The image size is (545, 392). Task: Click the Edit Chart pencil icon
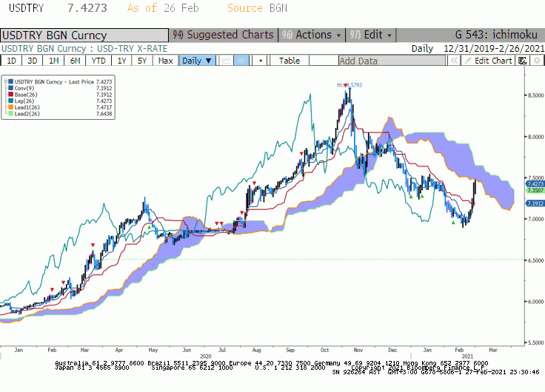(468, 61)
